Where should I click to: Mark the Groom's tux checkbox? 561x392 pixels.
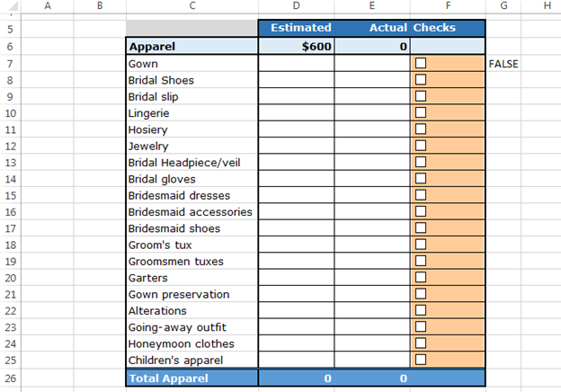[421, 245]
